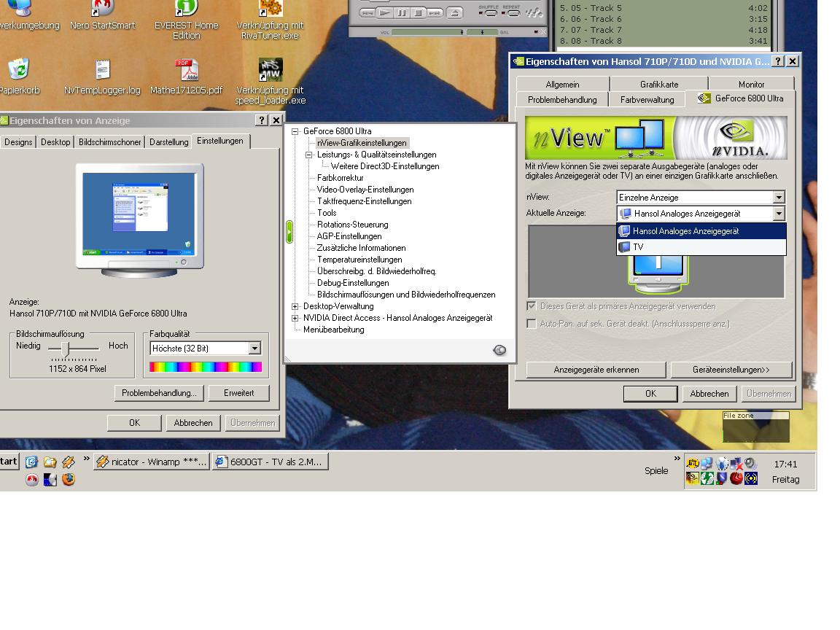Viewport: 840px width, 630px height.
Task: Open the EVEREST Home Edition desktop icon
Action: pyautogui.click(x=186, y=20)
